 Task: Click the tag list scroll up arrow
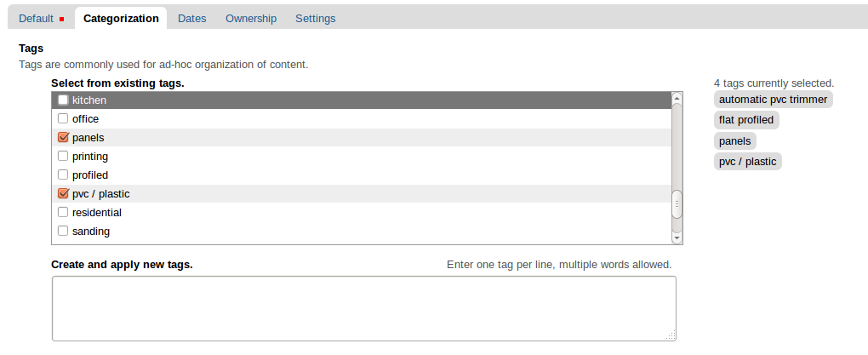677,98
